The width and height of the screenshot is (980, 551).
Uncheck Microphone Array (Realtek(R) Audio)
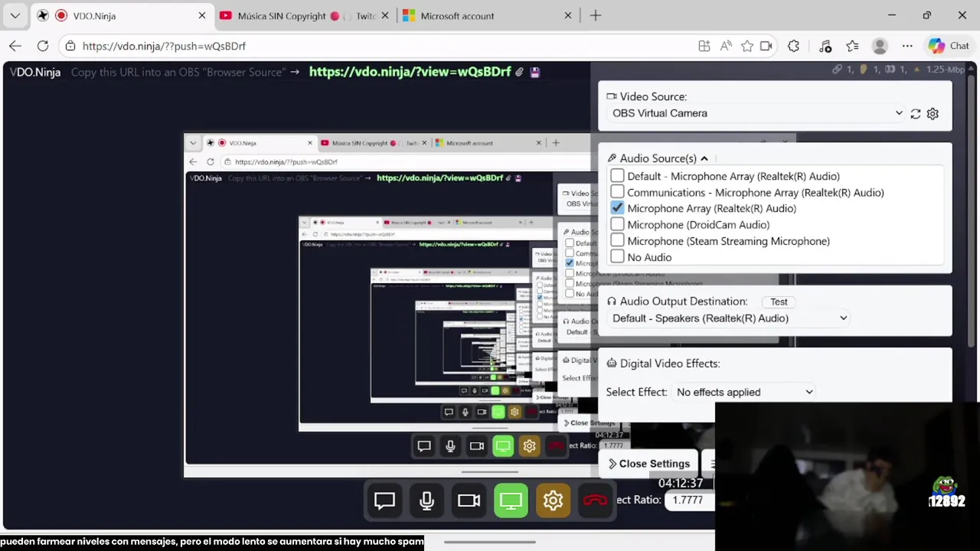tap(617, 208)
